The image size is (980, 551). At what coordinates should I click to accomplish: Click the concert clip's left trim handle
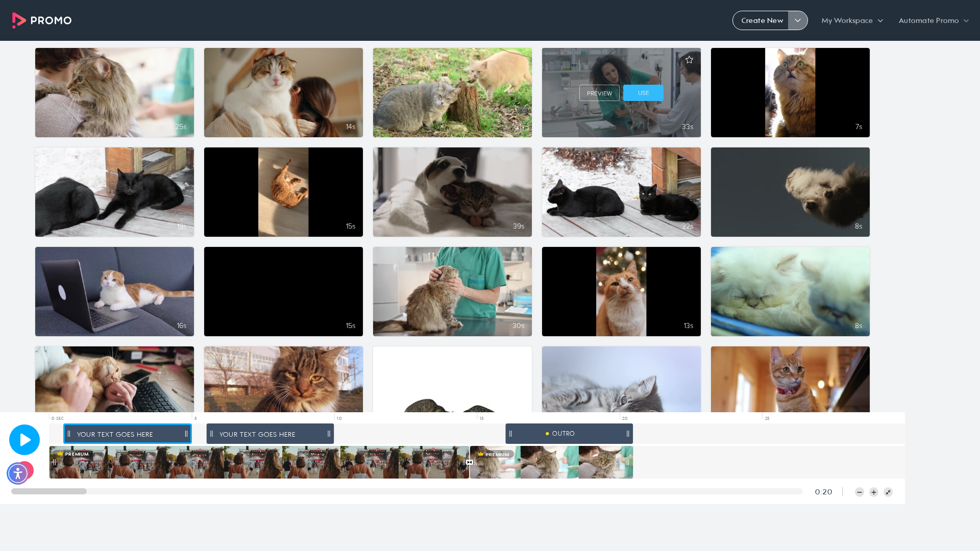[x=54, y=462]
